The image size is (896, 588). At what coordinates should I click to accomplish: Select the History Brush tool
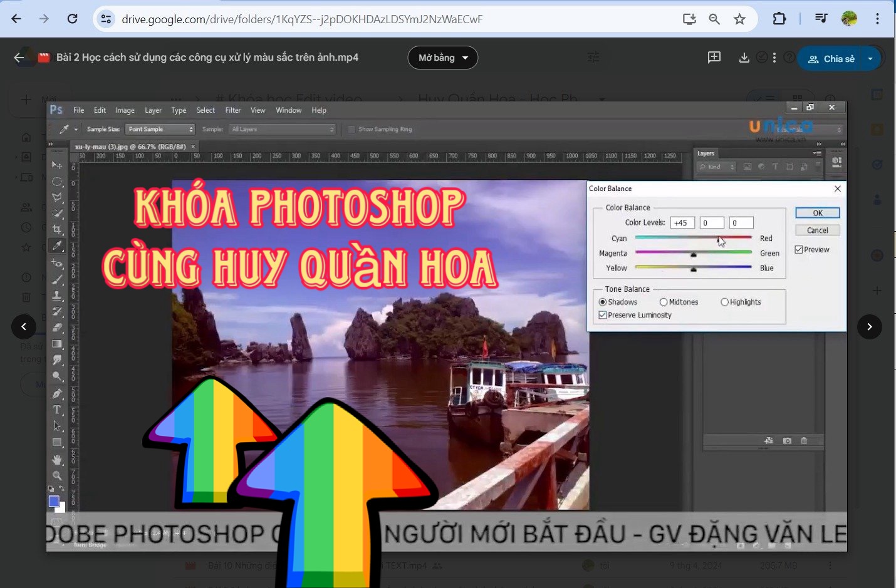[57, 311]
